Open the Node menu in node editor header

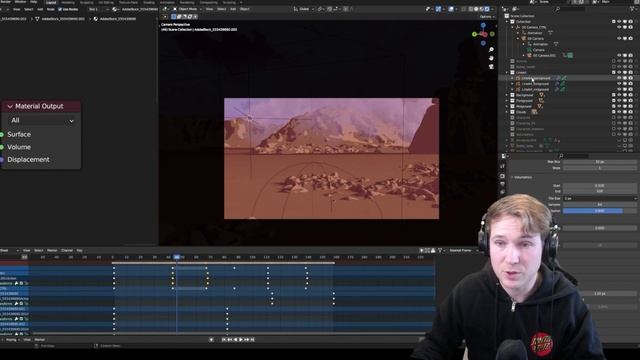pyautogui.click(x=51, y=9)
